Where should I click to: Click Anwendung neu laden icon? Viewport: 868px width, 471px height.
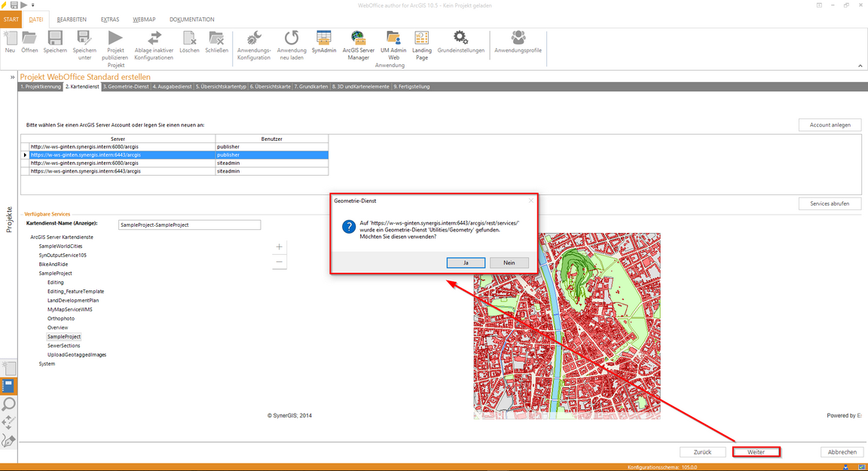tap(292, 38)
